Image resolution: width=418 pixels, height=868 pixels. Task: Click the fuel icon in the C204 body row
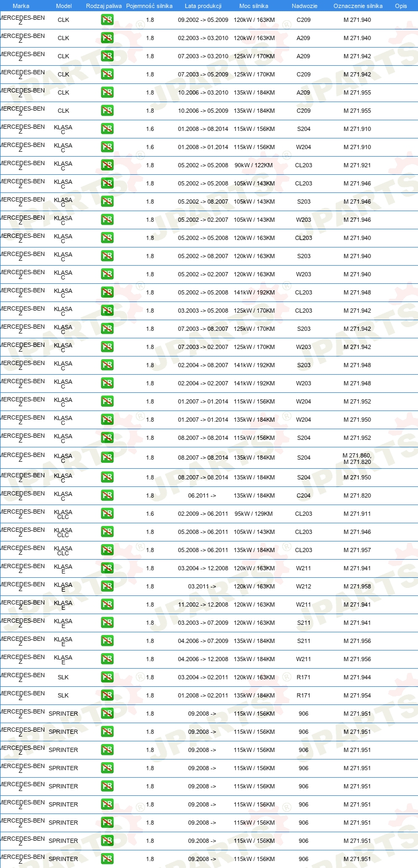click(x=107, y=495)
